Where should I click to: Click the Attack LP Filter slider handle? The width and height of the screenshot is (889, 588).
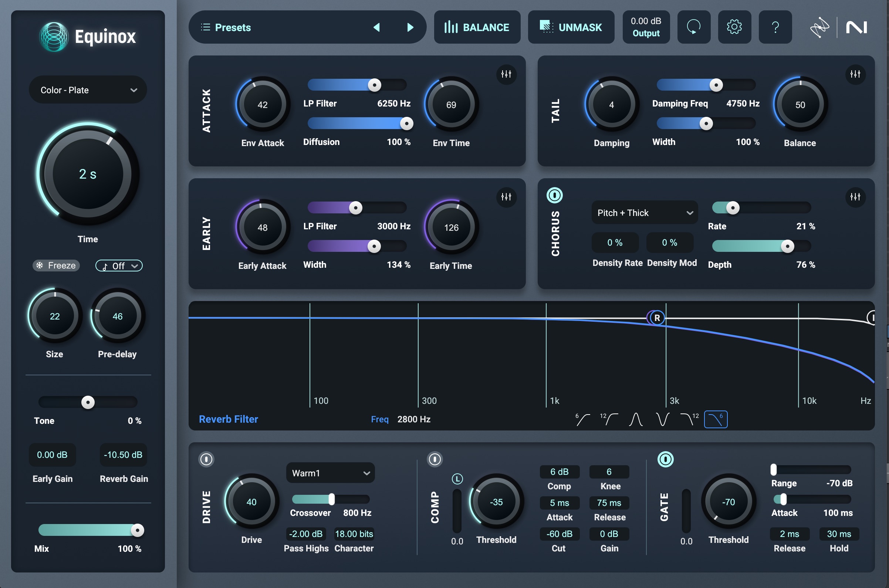coord(375,85)
